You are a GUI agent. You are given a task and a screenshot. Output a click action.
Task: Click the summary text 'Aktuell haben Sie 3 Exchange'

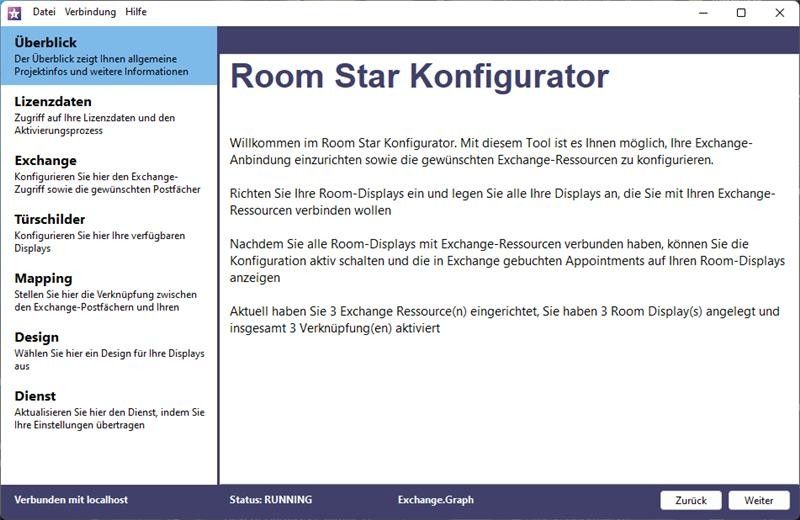[505, 319]
